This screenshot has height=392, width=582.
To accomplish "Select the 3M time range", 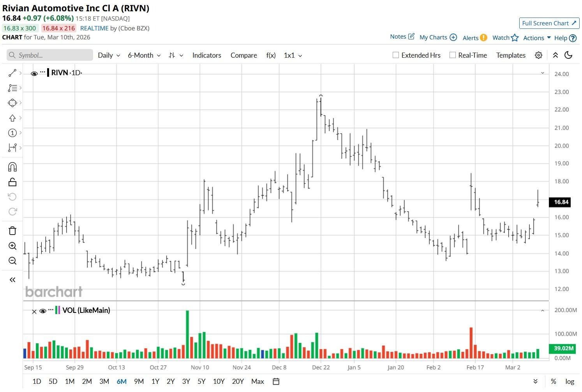I will coord(104,381).
